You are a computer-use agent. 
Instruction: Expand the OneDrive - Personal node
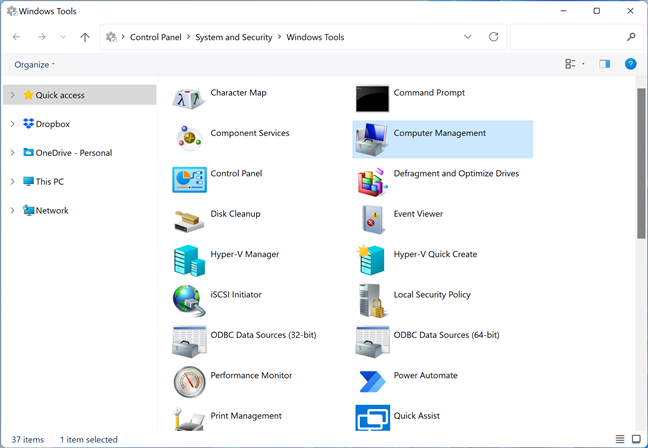point(12,153)
